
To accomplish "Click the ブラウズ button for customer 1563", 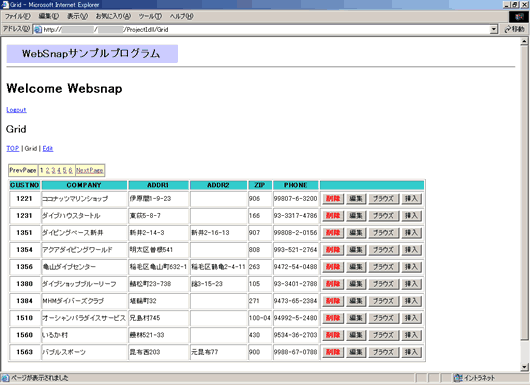I will [383, 352].
